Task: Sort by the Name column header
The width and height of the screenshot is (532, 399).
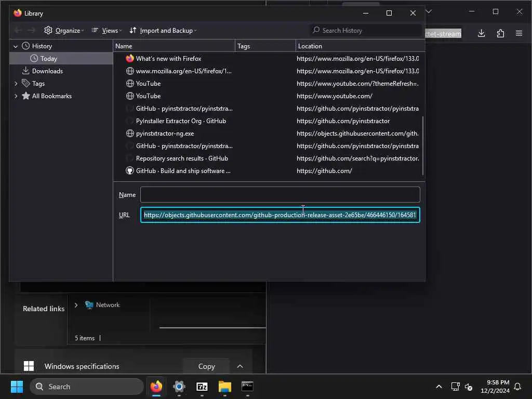Action: click(x=174, y=46)
